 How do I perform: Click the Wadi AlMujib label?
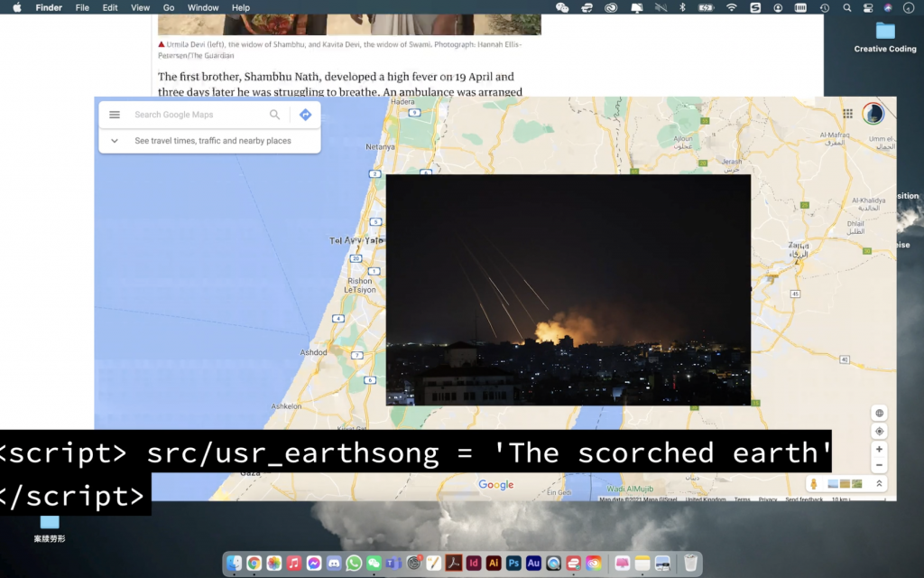point(630,489)
